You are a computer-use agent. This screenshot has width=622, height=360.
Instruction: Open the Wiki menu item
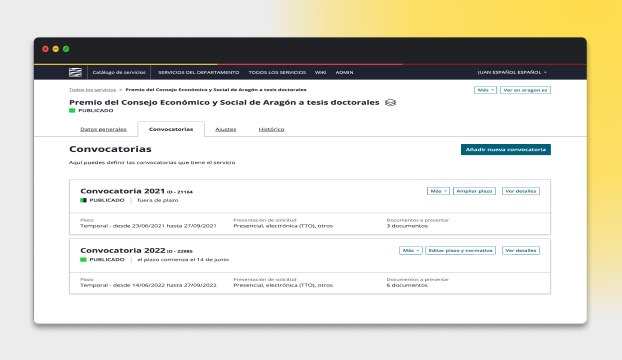point(321,73)
